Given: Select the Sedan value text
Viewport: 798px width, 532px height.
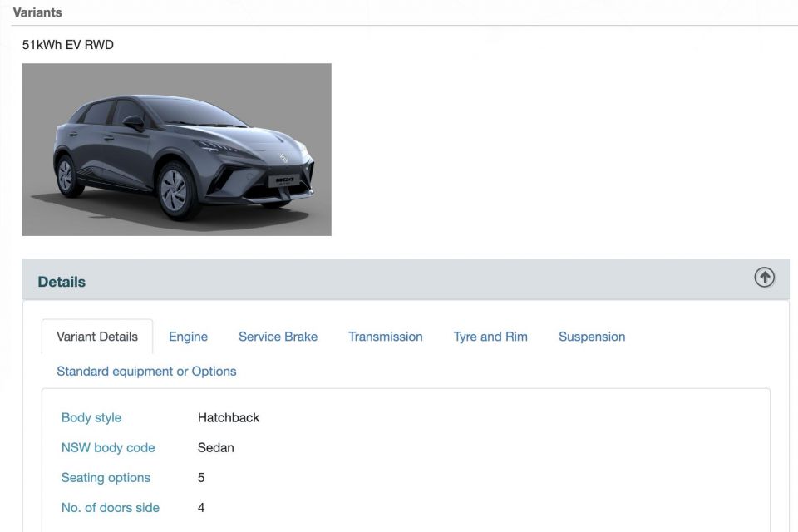Looking at the screenshot, I should 216,447.
